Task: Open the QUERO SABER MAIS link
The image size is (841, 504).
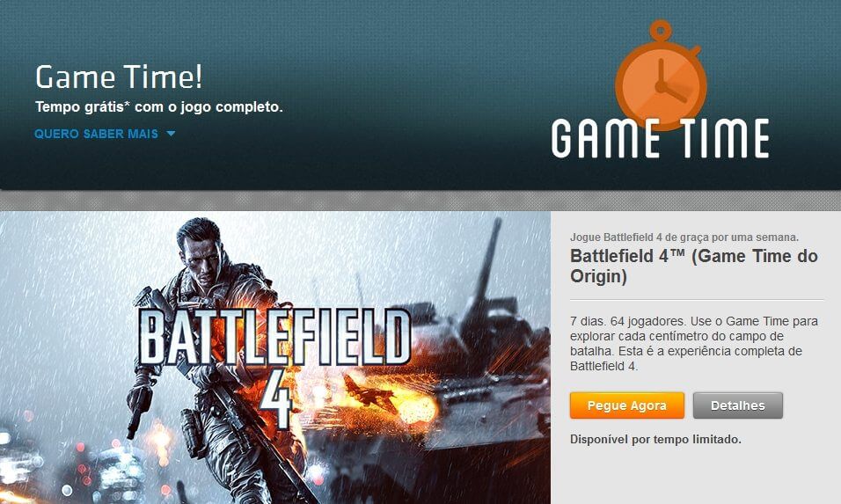Action: coord(97,134)
